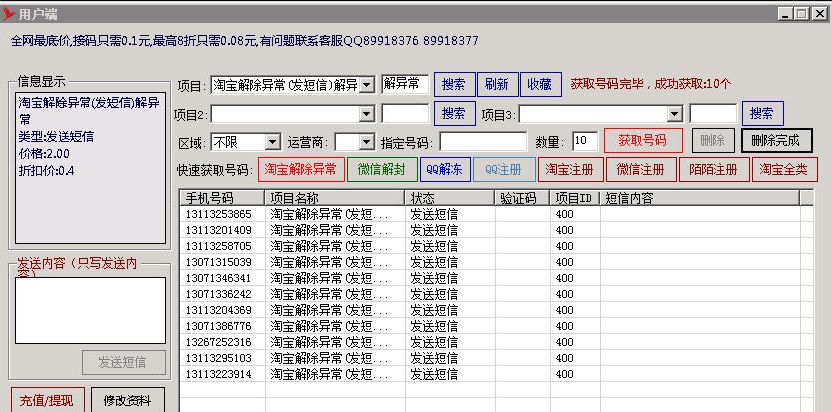Select the 淘宝解除异常 quick button

(301, 169)
